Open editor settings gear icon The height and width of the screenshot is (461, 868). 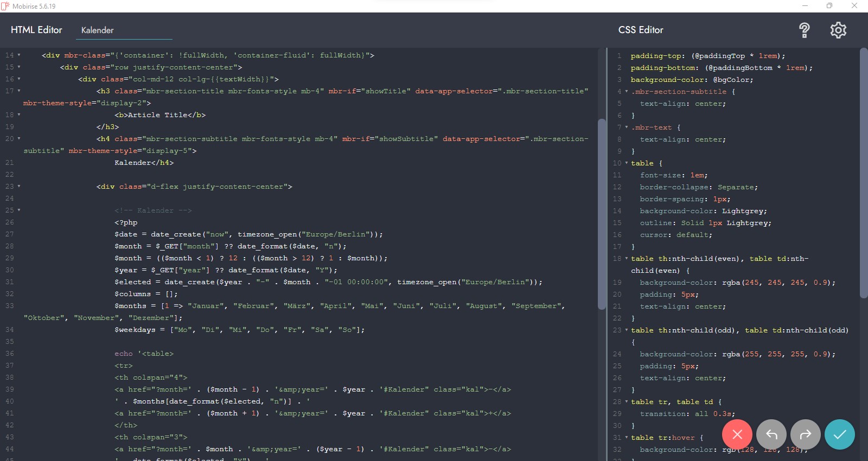point(838,30)
